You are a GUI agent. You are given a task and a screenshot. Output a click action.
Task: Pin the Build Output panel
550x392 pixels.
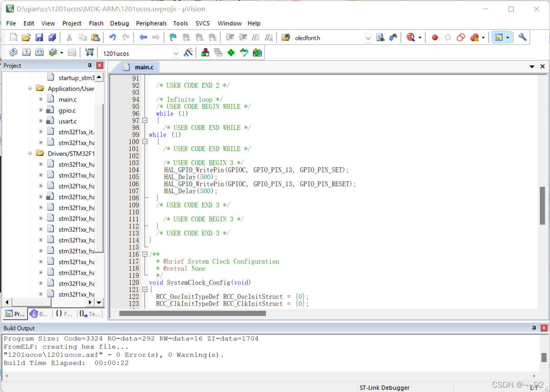[x=534, y=328]
